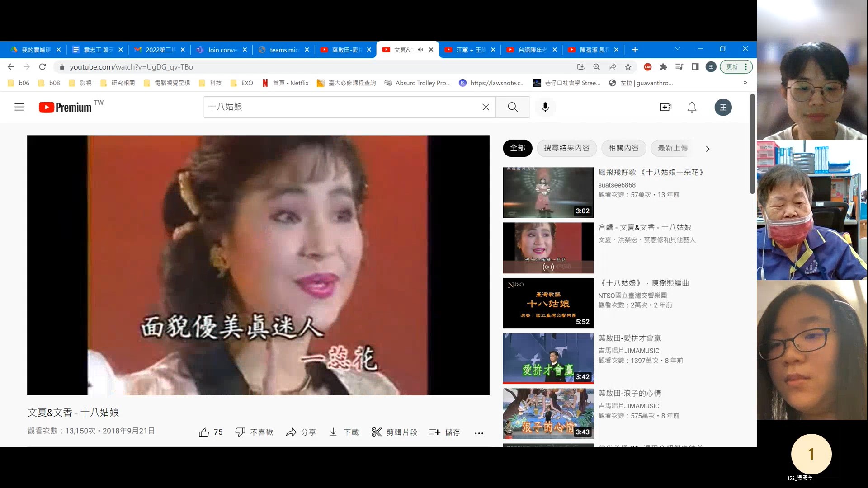The height and width of the screenshot is (488, 868).
Task: Open the YouTube account avatar menu
Action: (x=723, y=107)
